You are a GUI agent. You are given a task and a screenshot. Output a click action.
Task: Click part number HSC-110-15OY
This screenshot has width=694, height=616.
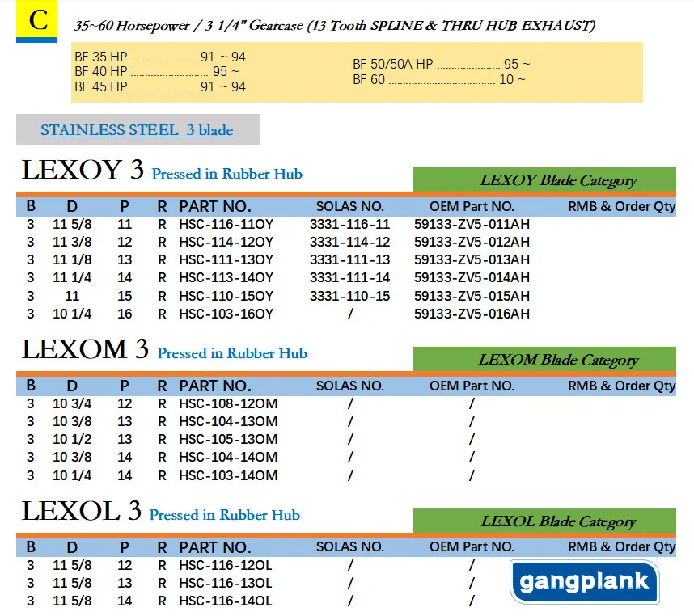pyautogui.click(x=226, y=296)
